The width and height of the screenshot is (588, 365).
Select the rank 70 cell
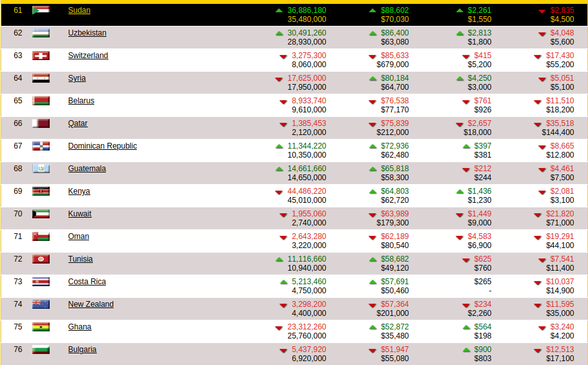18,214
